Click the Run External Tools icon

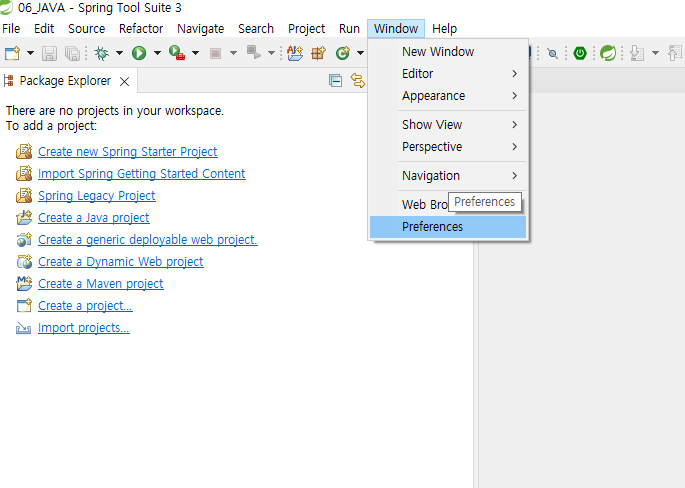coord(177,53)
